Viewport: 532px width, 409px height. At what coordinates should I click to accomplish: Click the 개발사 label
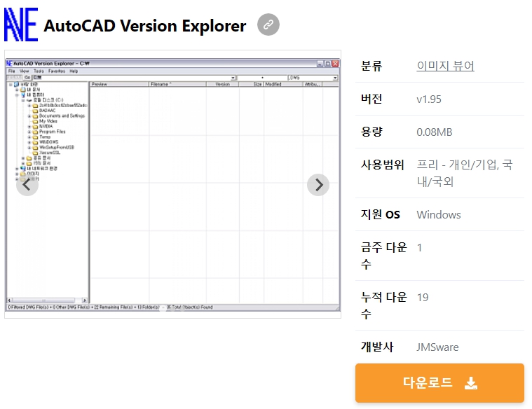point(377,347)
